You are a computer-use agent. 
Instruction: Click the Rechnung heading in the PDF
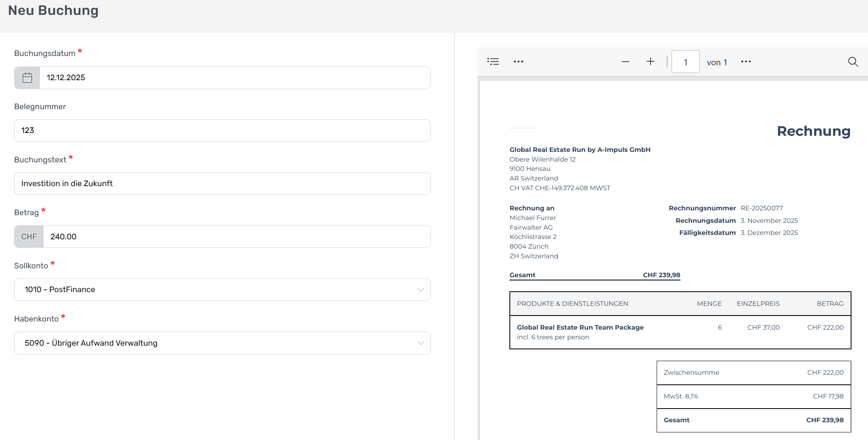[813, 131]
